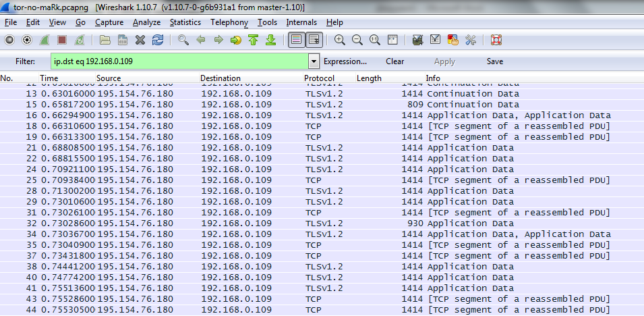The width and height of the screenshot is (644, 316).
Task: Expand the filter history dropdown arrow
Action: [314, 61]
